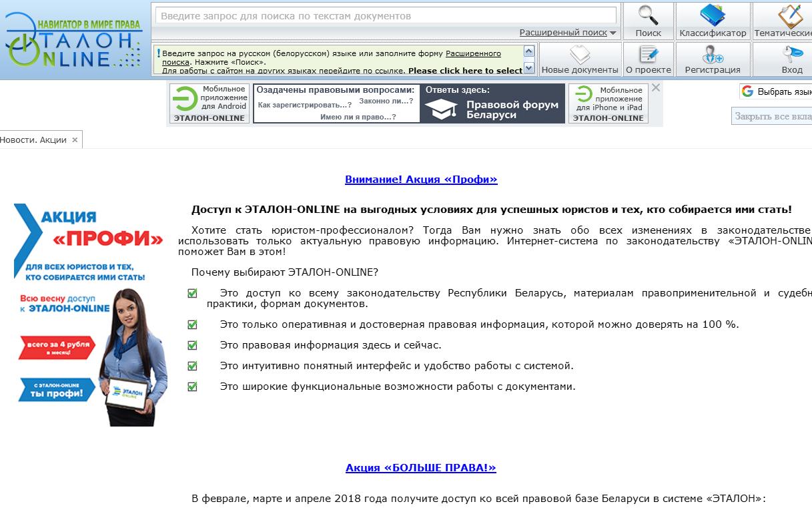Open the Тематические section button
Viewport: 812px width, 508px height.
(783, 21)
